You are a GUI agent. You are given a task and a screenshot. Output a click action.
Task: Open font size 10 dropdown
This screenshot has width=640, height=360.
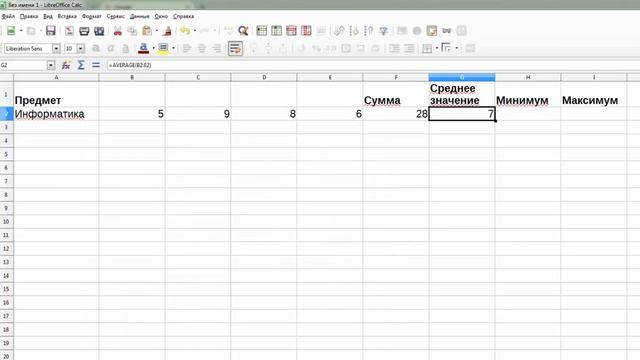click(81, 49)
